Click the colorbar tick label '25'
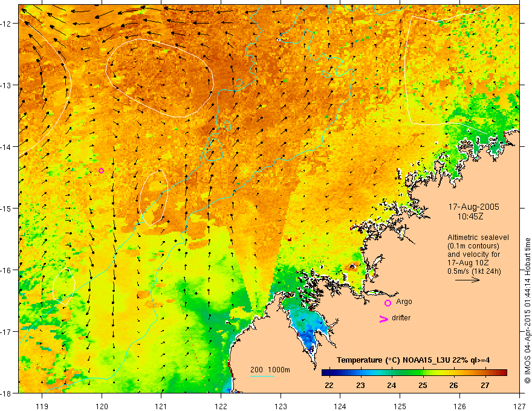 [x=423, y=385]
